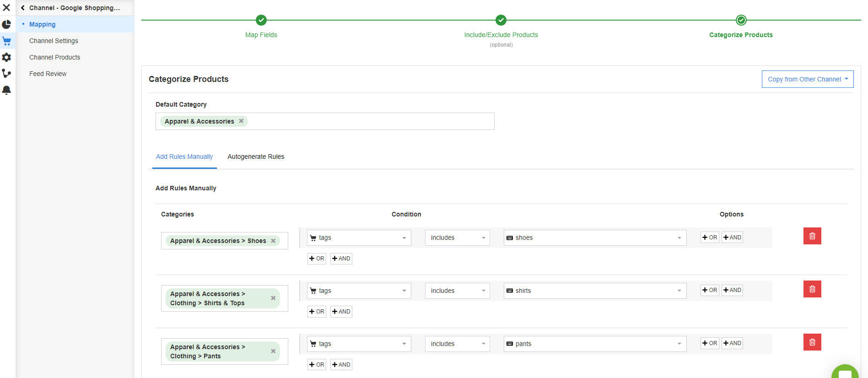Close the sidebar with the X icon
868x378 pixels.
click(6, 8)
